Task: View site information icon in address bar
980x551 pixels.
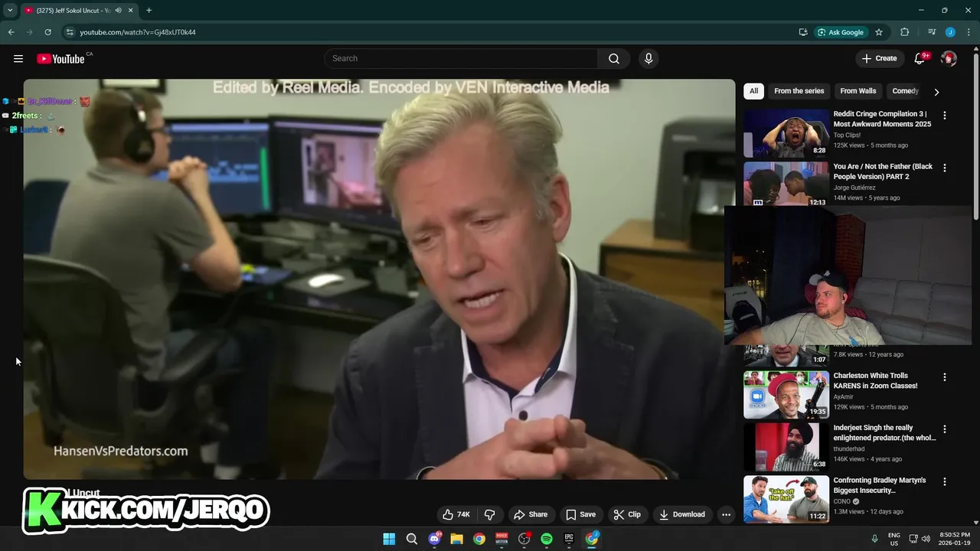Action: click(70, 32)
